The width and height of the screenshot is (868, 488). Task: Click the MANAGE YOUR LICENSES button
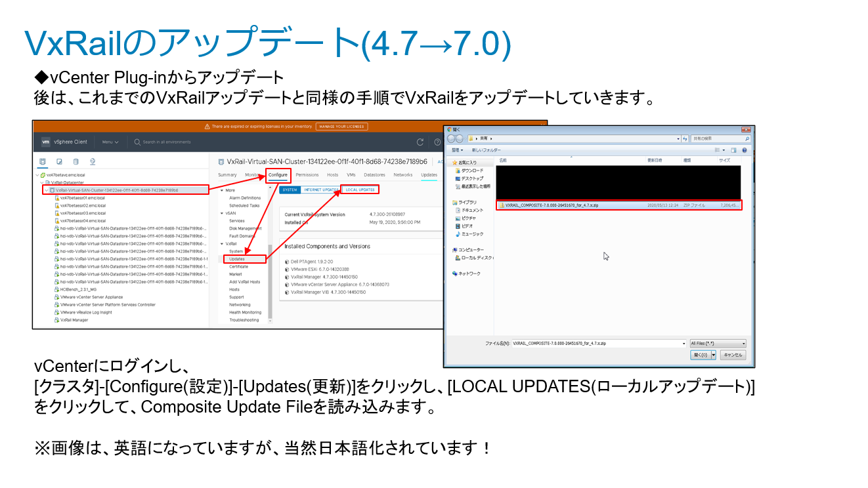pos(341,127)
